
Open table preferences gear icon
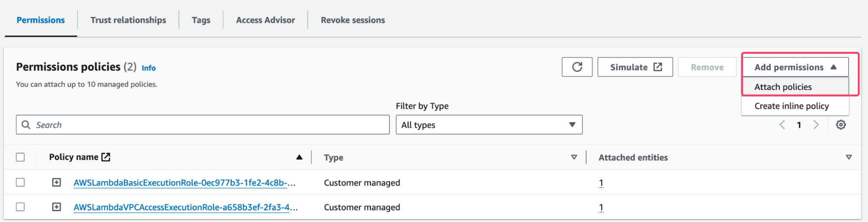click(841, 125)
